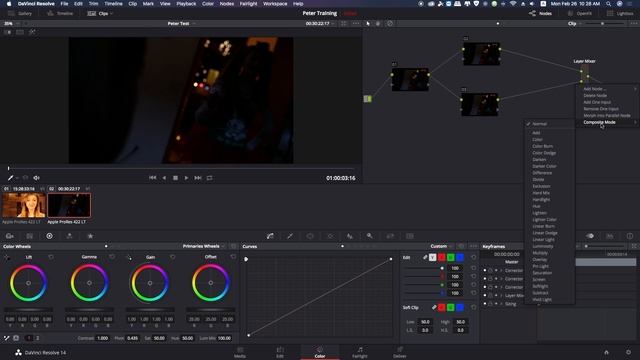The width and height of the screenshot is (640, 360).
Task: Open the Fairlight menu in menu bar
Action: 248,4
